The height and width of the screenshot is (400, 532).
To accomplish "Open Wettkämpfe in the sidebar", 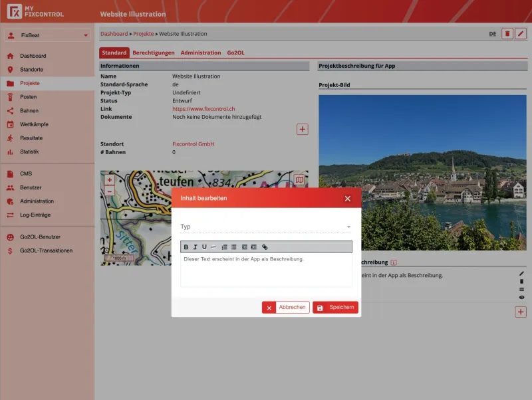I will click(47, 124).
